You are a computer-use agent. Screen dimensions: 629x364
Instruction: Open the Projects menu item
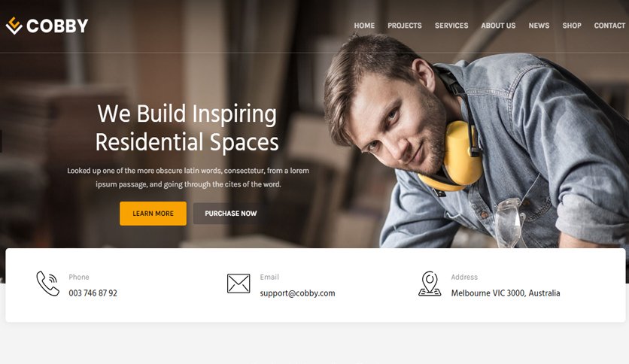point(404,26)
